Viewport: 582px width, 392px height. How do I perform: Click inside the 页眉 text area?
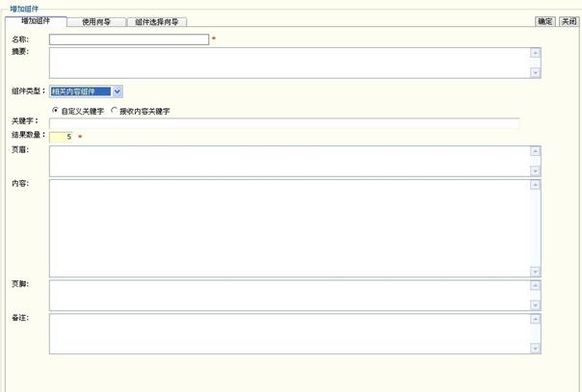[289, 161]
